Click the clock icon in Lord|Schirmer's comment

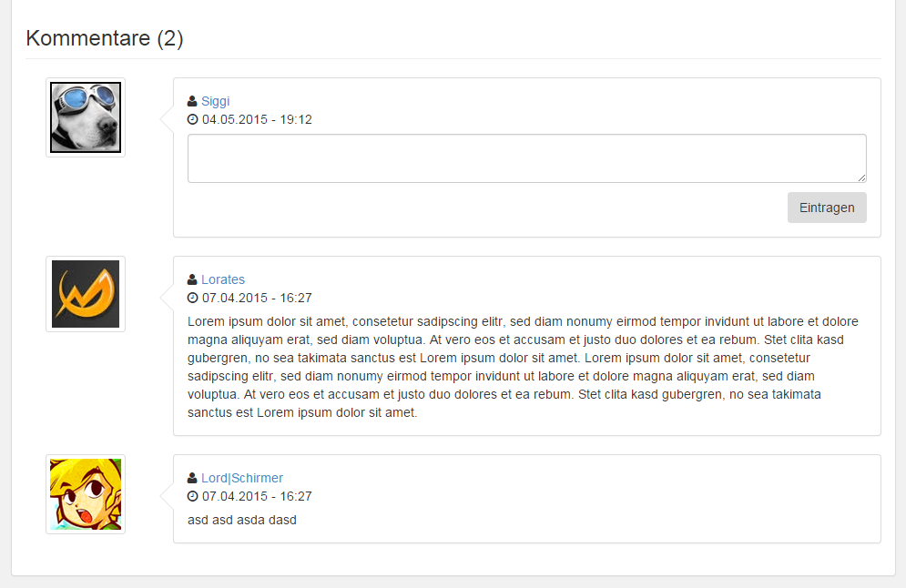[x=192, y=496]
